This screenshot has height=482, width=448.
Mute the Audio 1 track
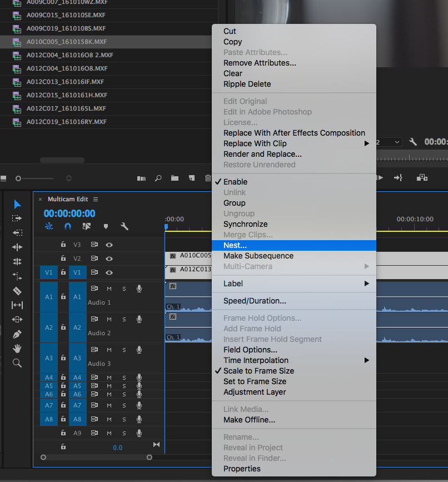109,288
